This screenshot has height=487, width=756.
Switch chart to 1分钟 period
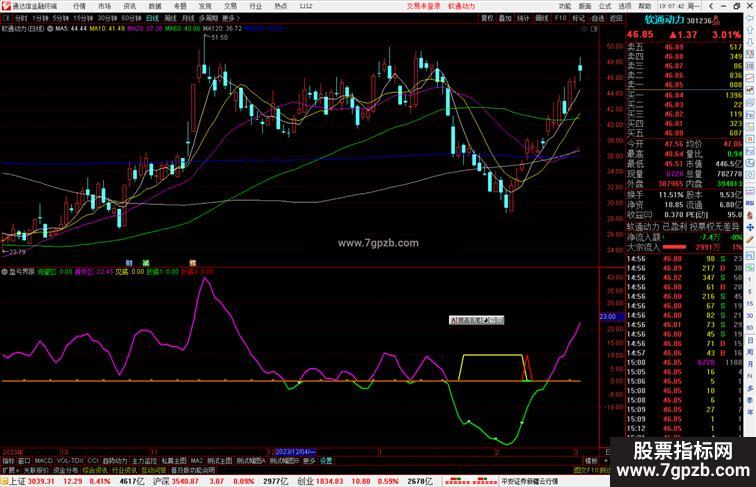[40, 18]
